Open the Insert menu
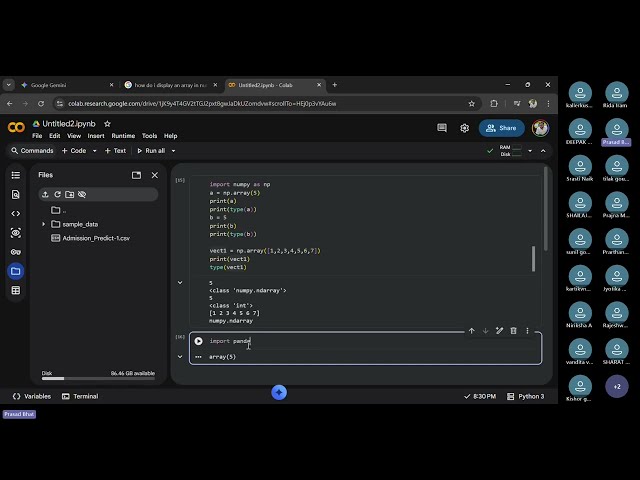 pos(96,136)
